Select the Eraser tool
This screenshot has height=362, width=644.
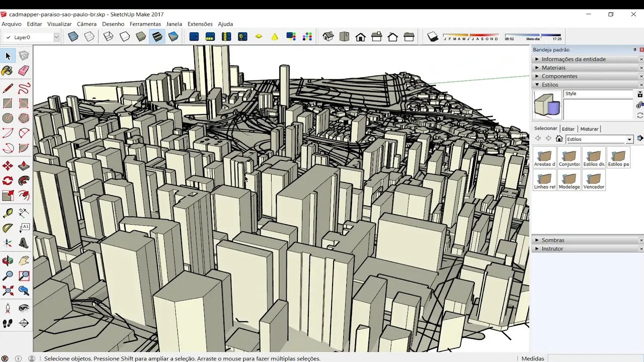[x=24, y=71]
